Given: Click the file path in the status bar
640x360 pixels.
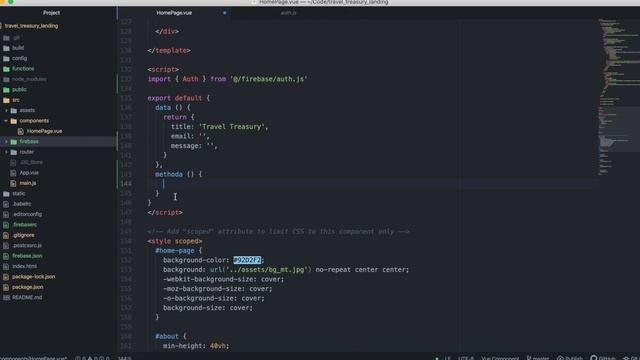Looking at the screenshot, I should (33, 358).
